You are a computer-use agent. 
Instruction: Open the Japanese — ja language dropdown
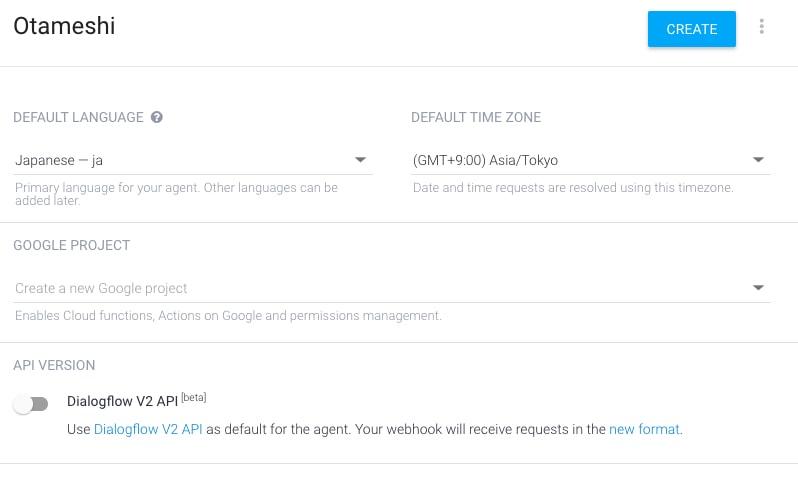click(x=193, y=160)
